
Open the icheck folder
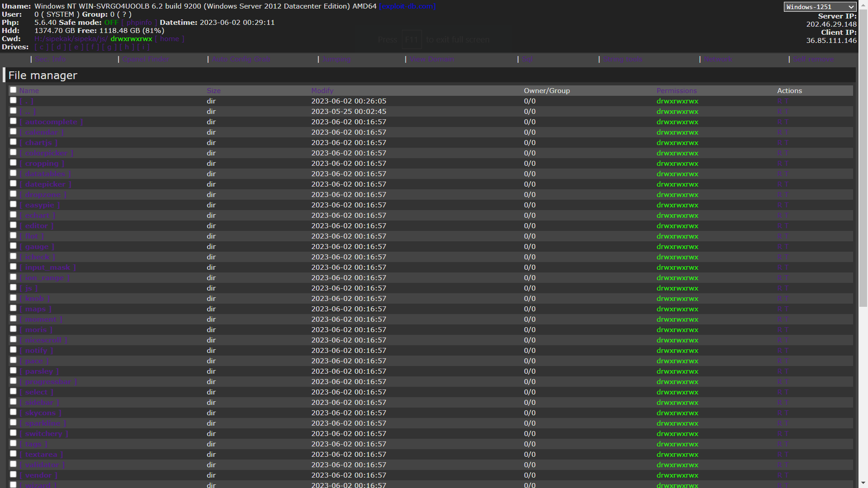coord(37,257)
